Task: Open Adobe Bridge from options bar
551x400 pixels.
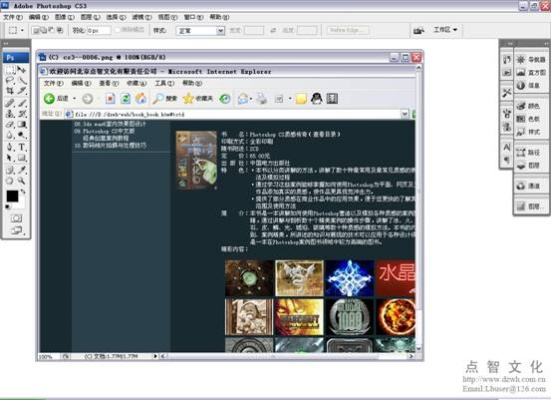Action: (x=418, y=30)
